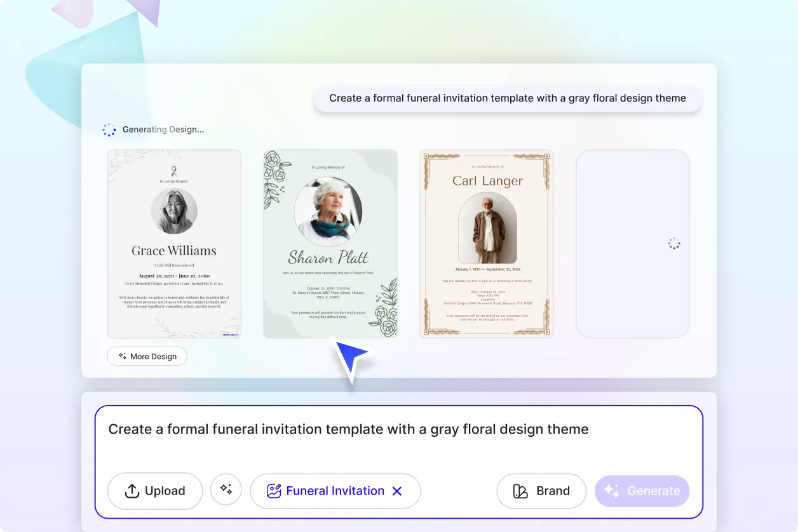Click the edit icon on Funeral Invitation chip

tap(273, 491)
